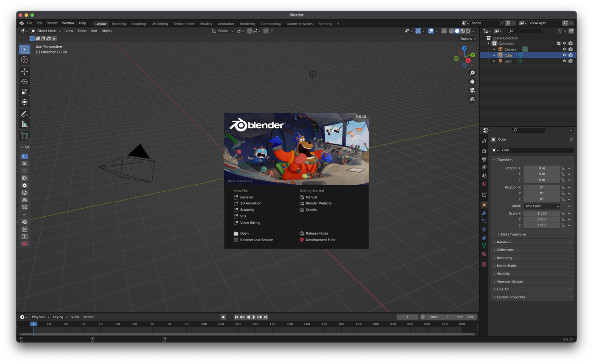The width and height of the screenshot is (593, 364).
Task: Click the viewport zoom magnifier icon
Action: point(472,73)
